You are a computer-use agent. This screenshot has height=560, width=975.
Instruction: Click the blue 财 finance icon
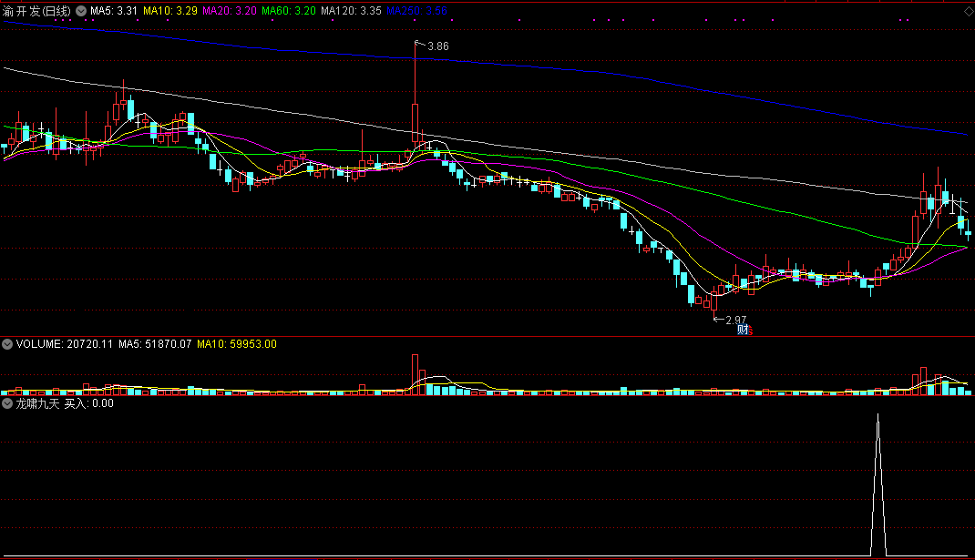coord(742,330)
